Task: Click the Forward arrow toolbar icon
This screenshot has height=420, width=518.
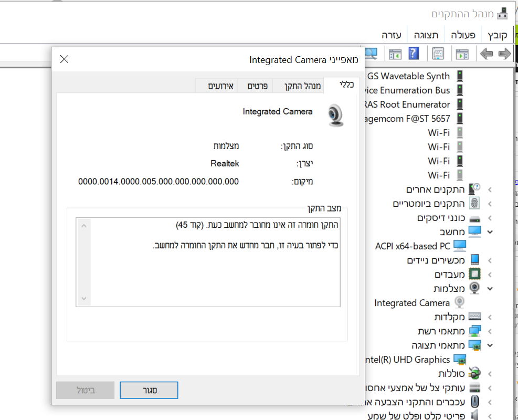Action: (x=504, y=54)
